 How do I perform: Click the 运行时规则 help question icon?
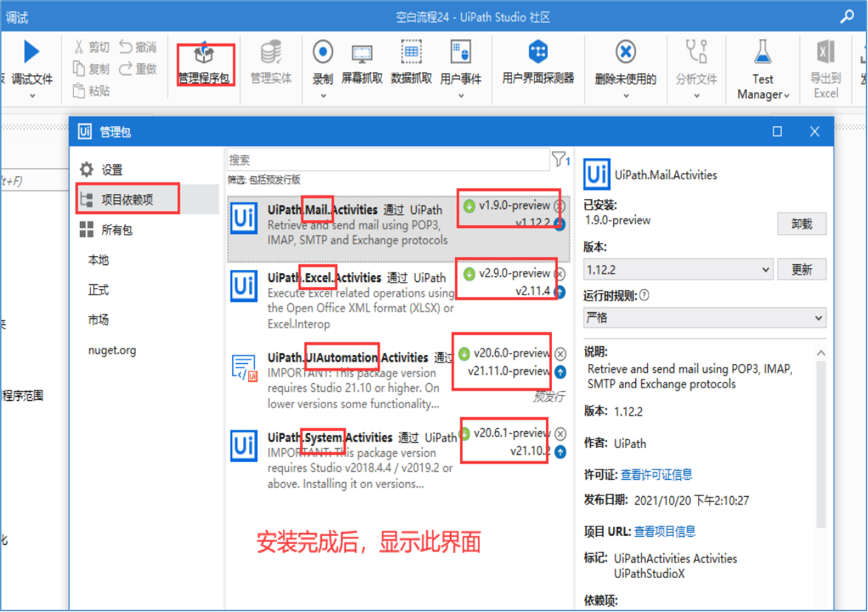644,295
